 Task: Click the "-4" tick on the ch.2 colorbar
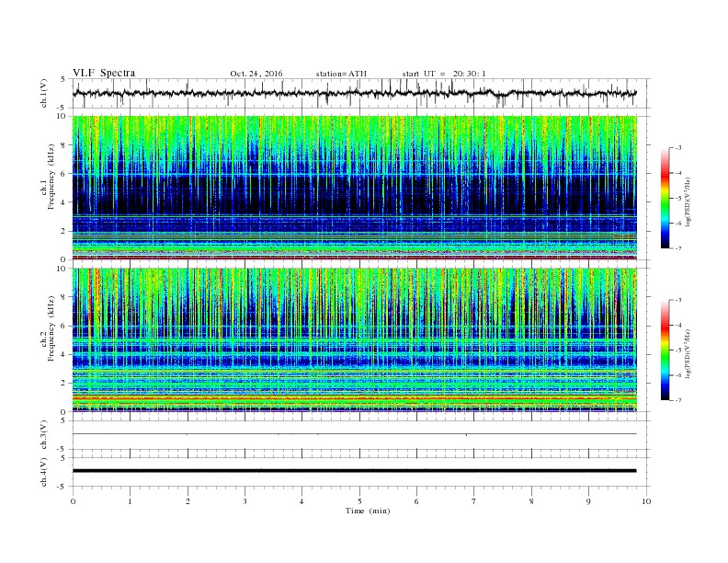678,325
